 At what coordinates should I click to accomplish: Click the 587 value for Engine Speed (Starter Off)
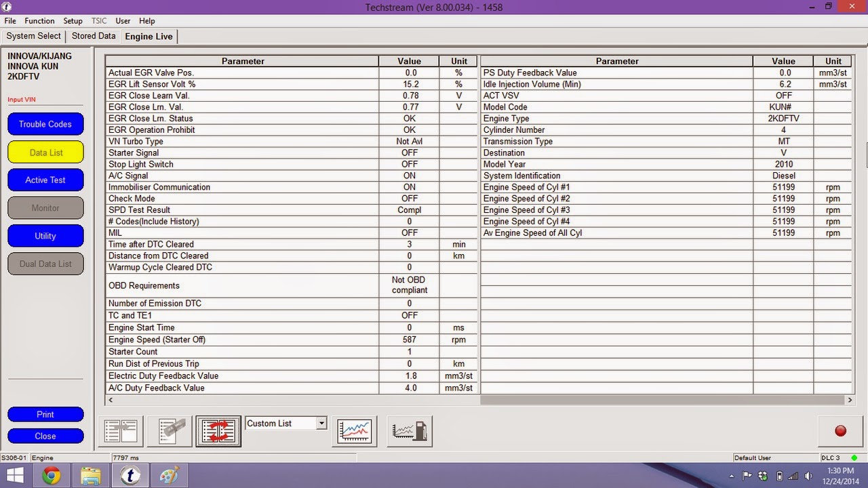tap(410, 340)
